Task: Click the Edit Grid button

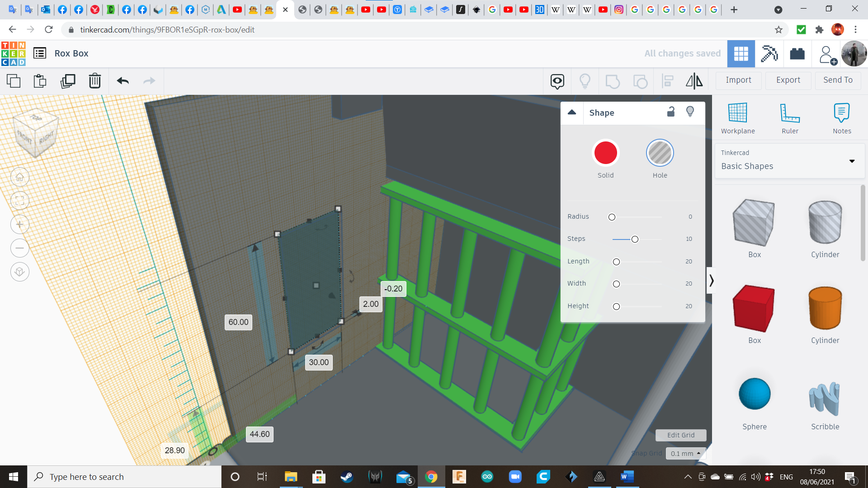Action: coord(680,435)
